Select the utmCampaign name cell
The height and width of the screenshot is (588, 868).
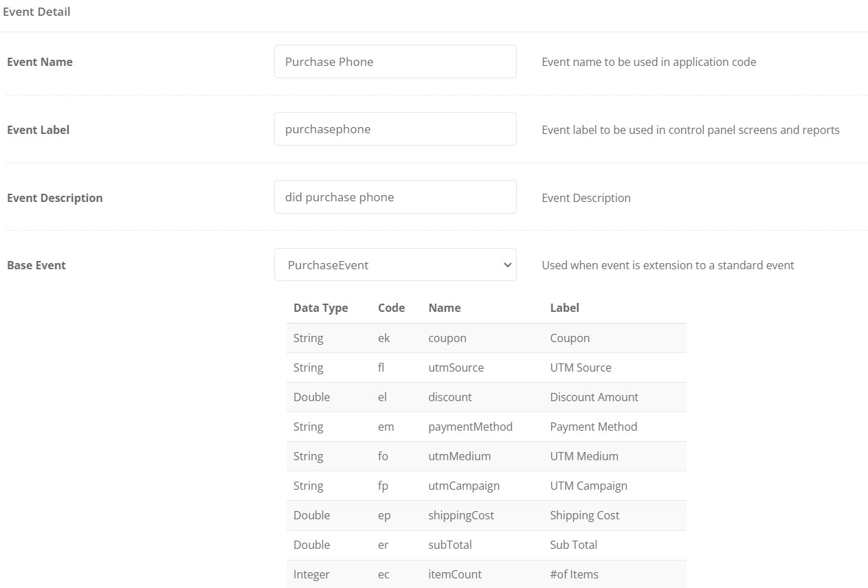pos(463,486)
